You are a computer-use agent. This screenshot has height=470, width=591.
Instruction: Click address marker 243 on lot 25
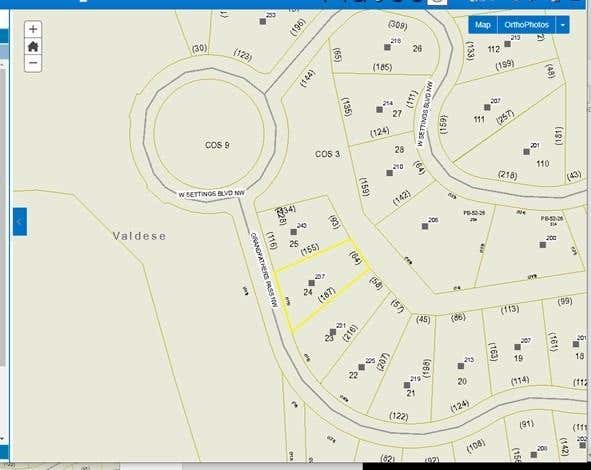[x=294, y=232]
